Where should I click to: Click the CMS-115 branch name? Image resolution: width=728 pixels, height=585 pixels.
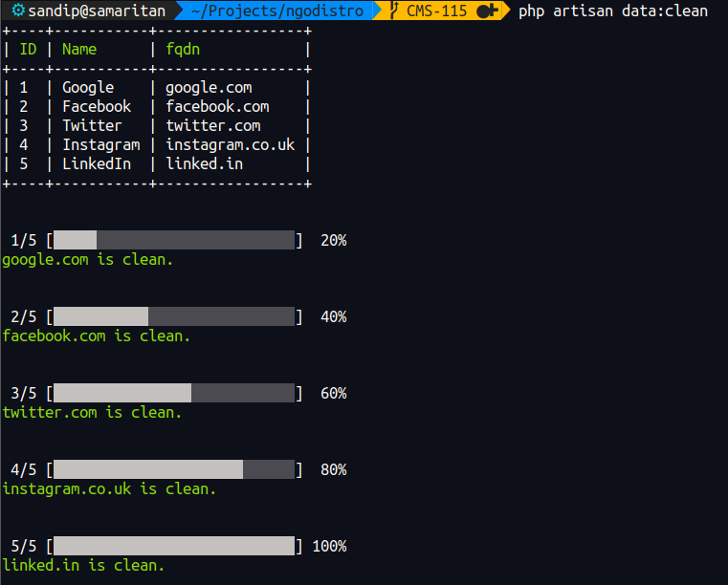point(435,11)
